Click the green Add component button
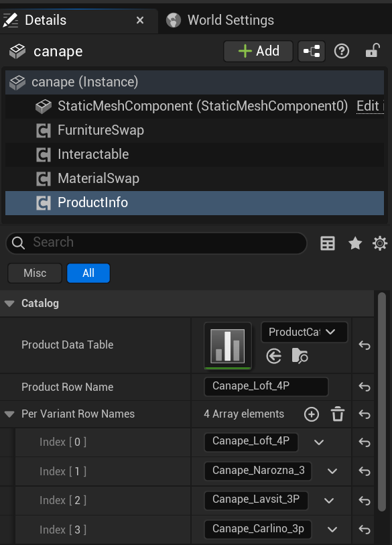The height and width of the screenshot is (545, 392). pyautogui.click(x=258, y=51)
